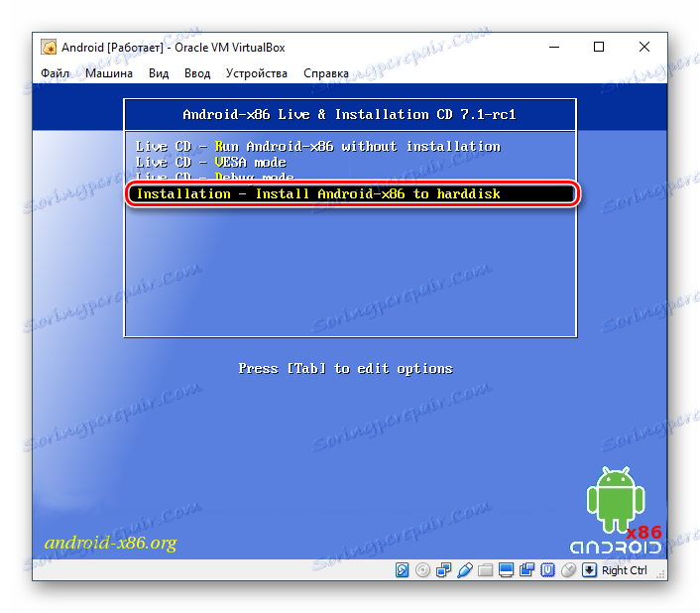Maximize the VirtualBox window

point(599,47)
